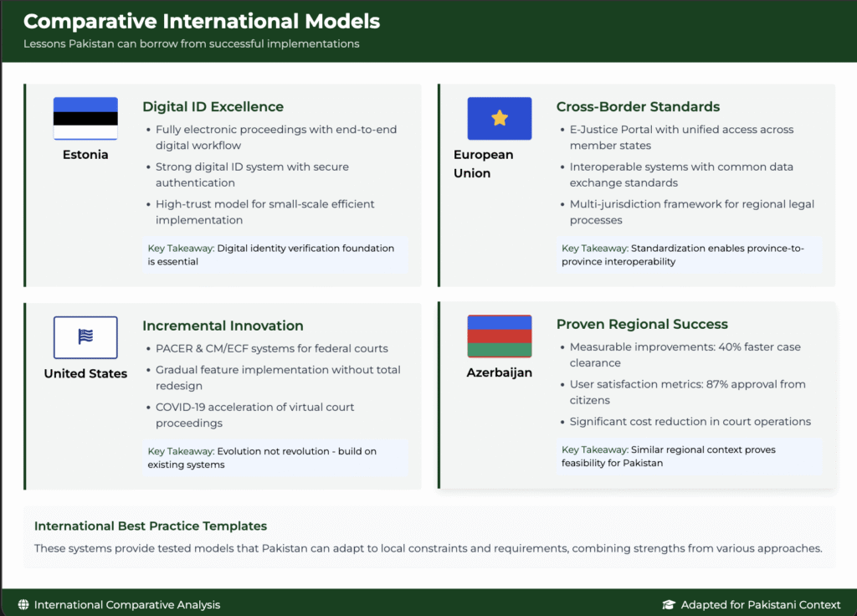Click the Azerbaijan flag icon

(499, 336)
